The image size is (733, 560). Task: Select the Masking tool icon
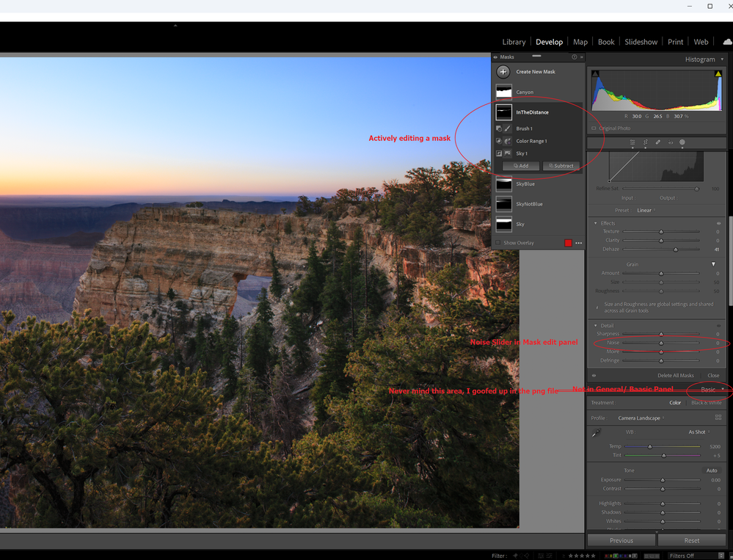[682, 142]
